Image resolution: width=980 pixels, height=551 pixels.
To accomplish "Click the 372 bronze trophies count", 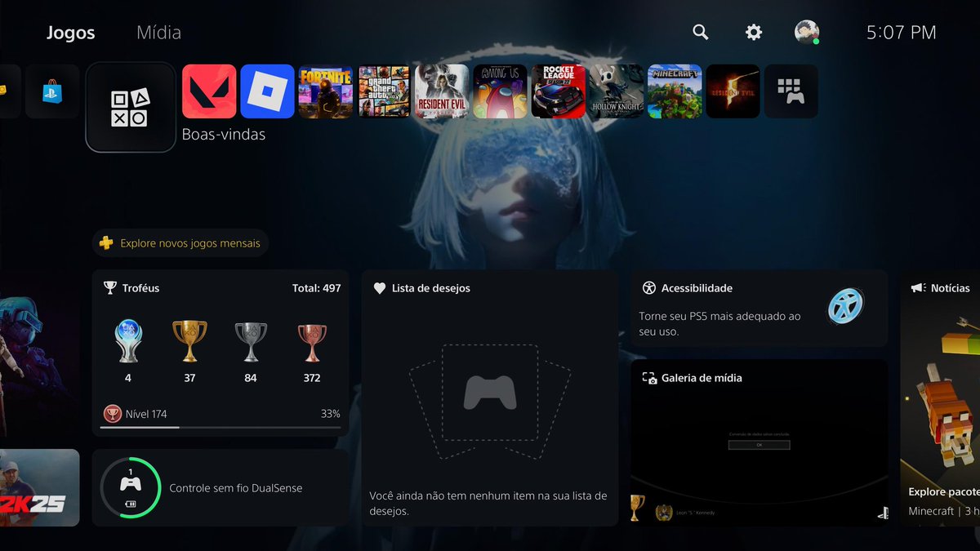I will coord(311,378).
